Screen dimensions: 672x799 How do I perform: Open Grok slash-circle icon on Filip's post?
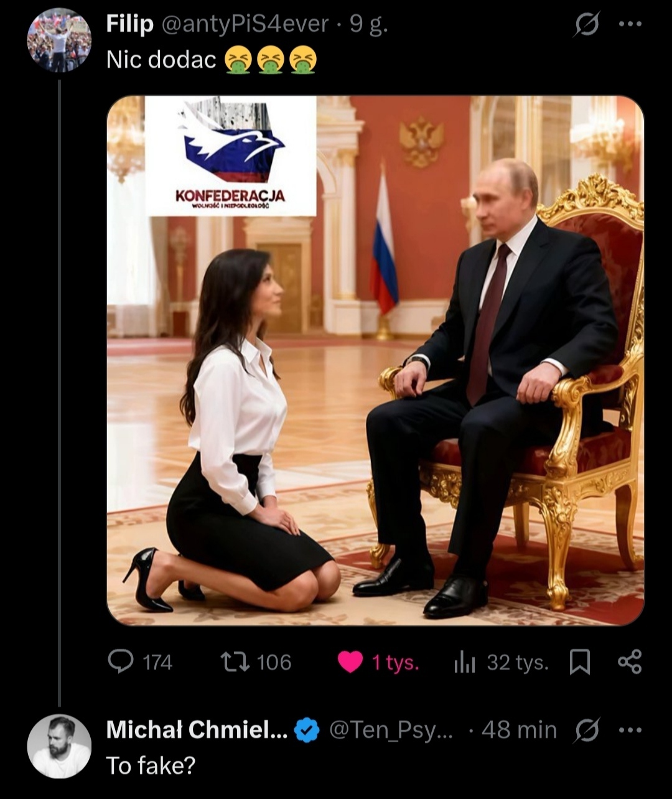click(x=586, y=25)
